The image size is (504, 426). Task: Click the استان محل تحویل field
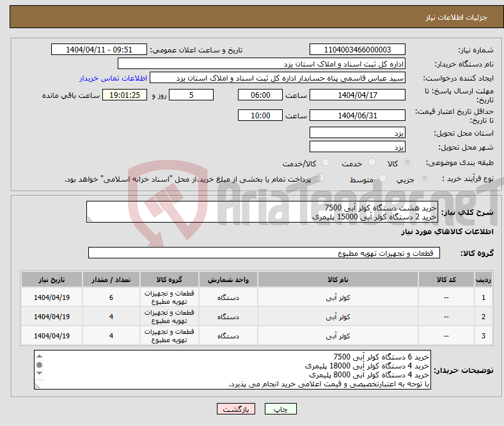point(357,132)
